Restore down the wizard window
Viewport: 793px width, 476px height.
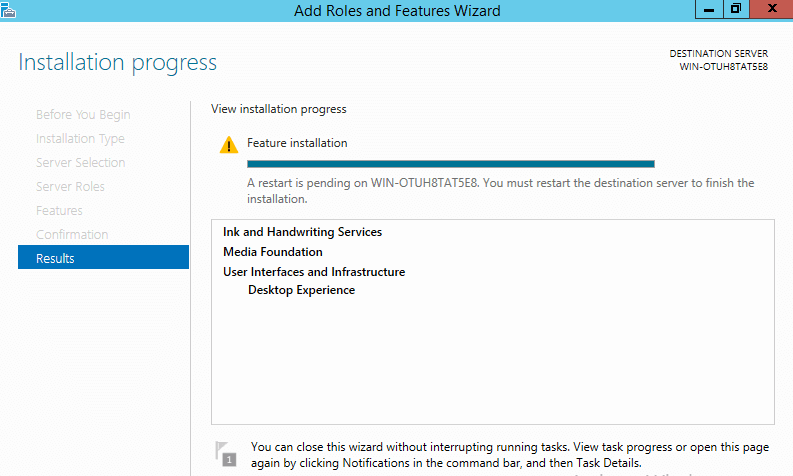(736, 9)
